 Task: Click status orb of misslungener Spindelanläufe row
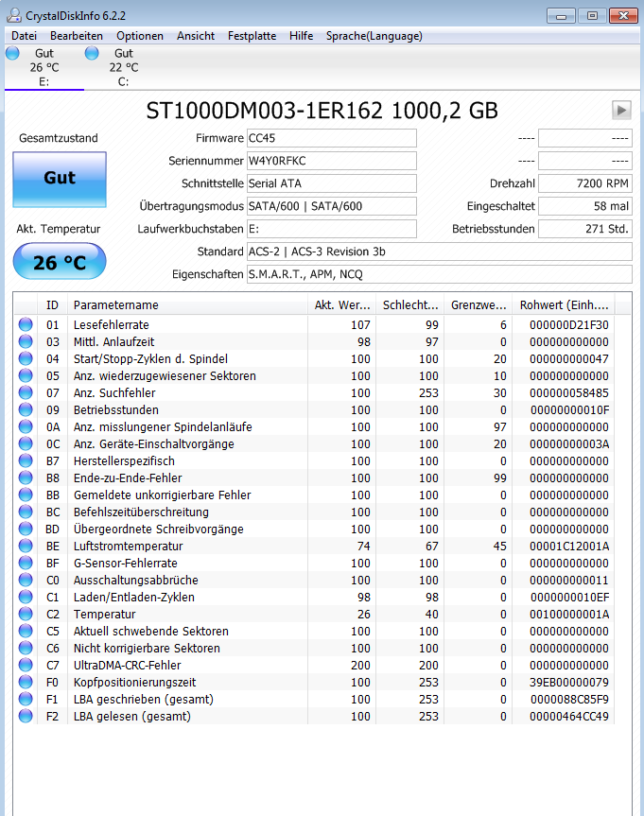[x=26, y=426]
